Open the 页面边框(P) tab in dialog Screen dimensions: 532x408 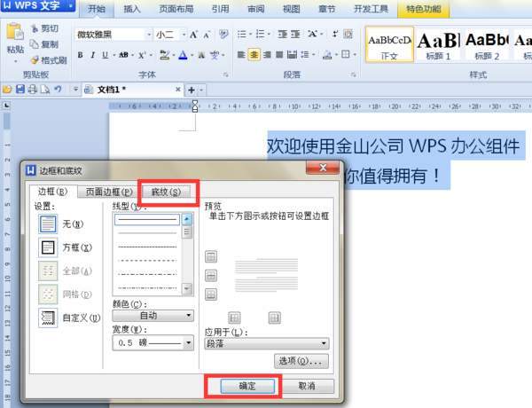click(109, 192)
